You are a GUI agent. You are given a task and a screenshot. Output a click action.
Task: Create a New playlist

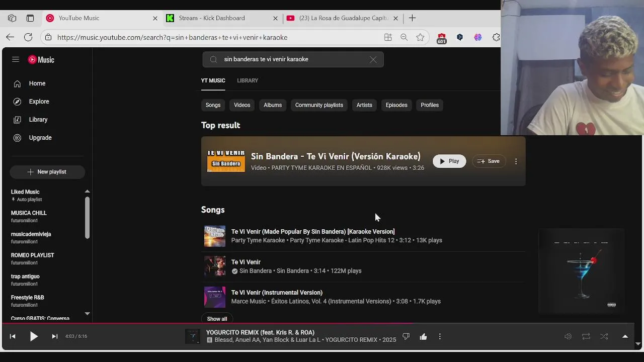[47, 172]
